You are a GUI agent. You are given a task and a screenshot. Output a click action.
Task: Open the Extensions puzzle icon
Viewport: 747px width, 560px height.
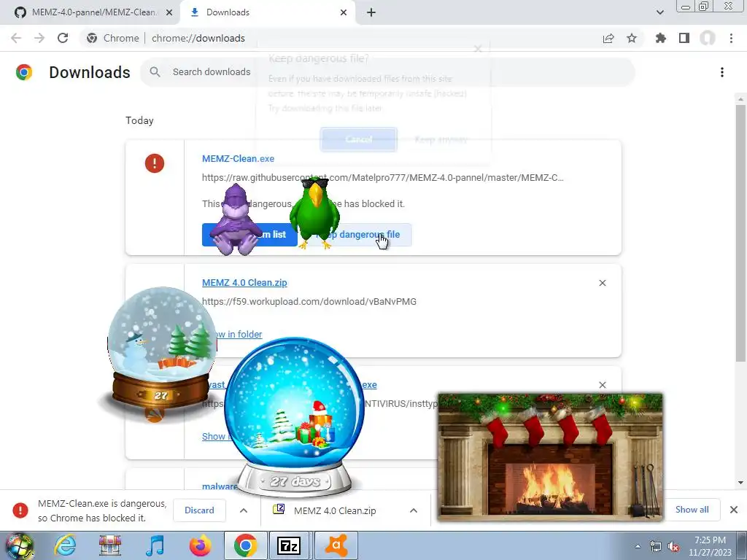click(x=661, y=38)
